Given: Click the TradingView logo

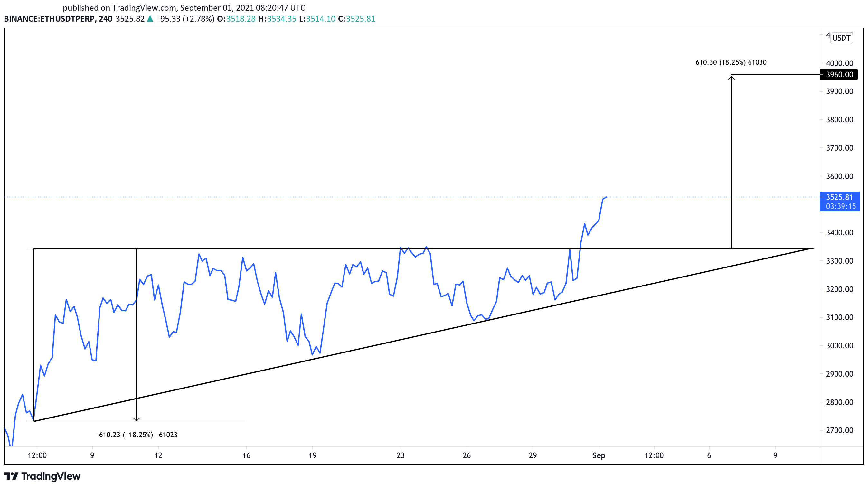Looking at the screenshot, I should click(x=42, y=476).
